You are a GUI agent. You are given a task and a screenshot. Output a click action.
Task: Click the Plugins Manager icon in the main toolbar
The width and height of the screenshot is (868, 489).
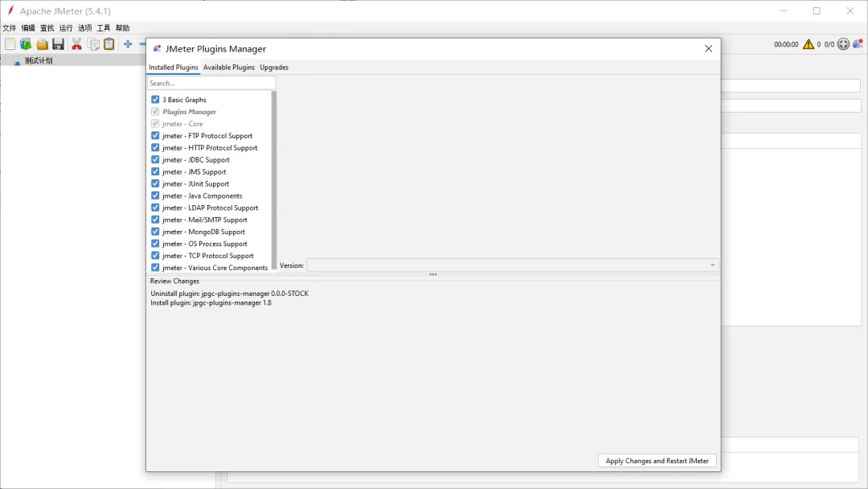(x=858, y=44)
